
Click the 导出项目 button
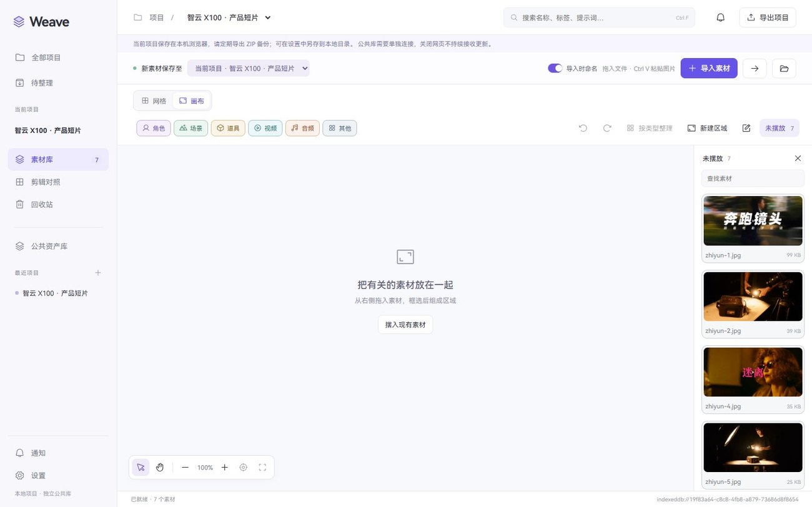pyautogui.click(x=768, y=17)
